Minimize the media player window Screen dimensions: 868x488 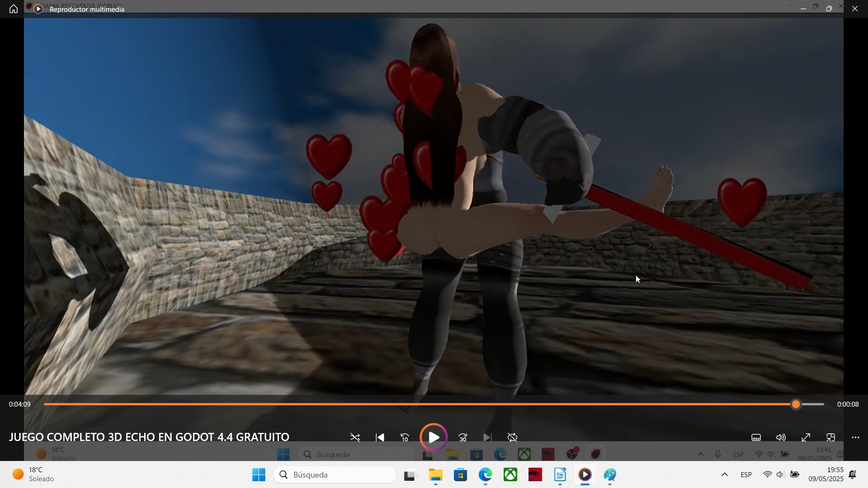pos(803,9)
